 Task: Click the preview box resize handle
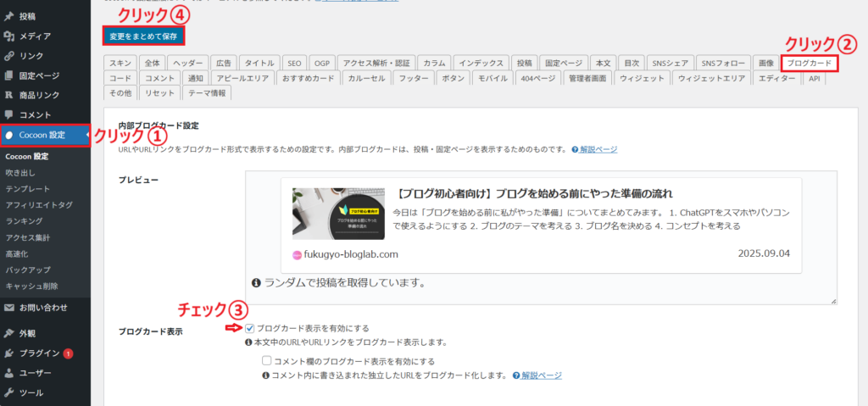pos(833,300)
